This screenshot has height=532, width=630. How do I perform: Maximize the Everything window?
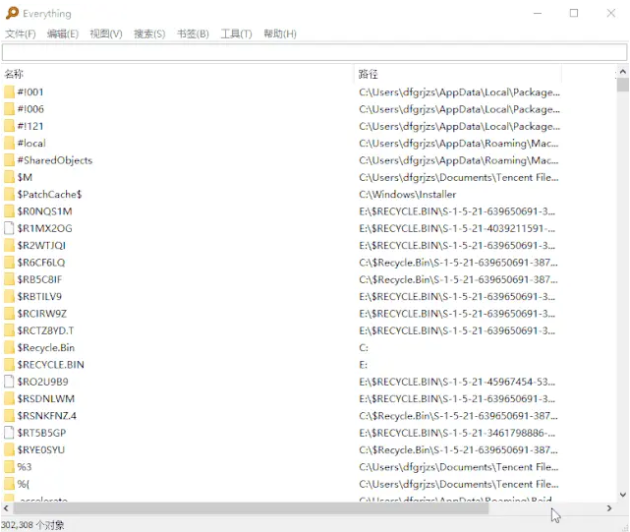(x=574, y=13)
